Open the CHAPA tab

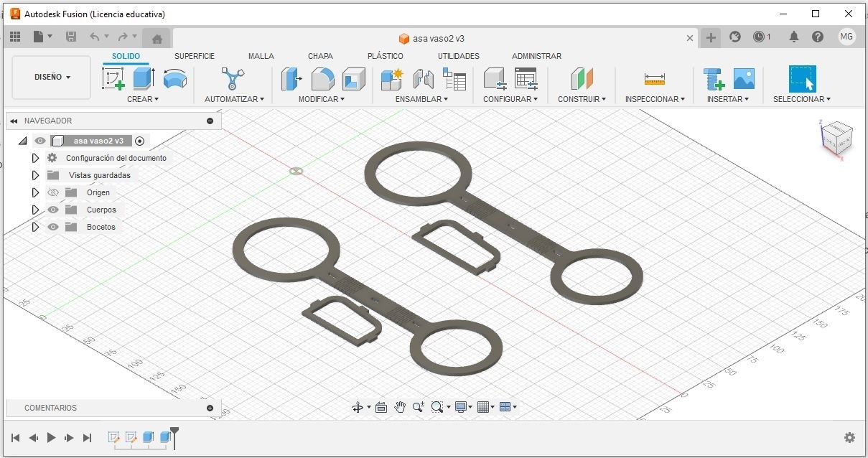(320, 56)
